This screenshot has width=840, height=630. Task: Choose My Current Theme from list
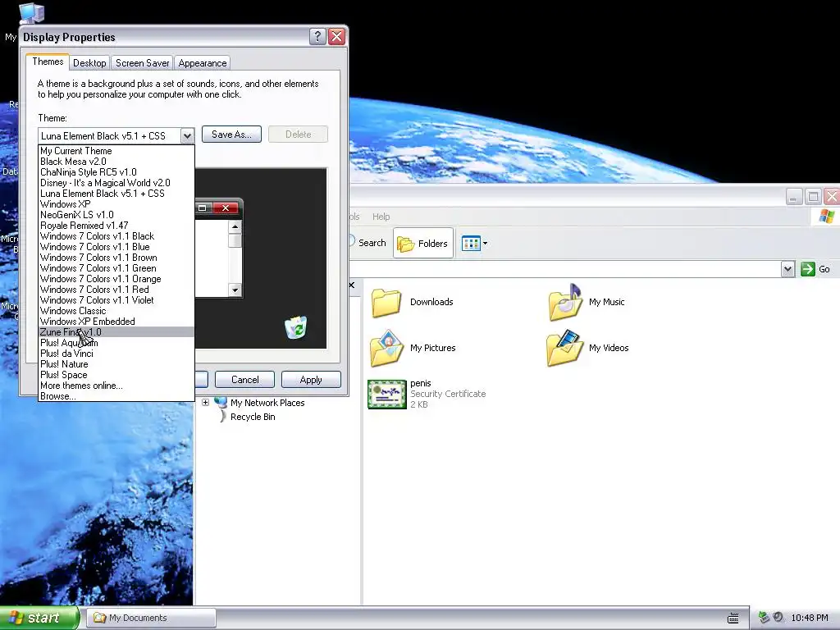point(116,151)
